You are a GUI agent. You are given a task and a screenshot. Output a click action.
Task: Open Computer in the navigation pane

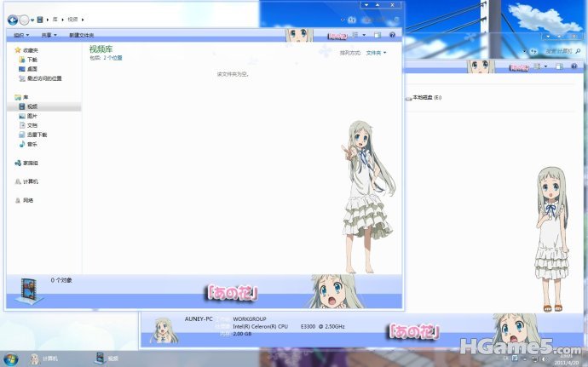[x=30, y=181]
